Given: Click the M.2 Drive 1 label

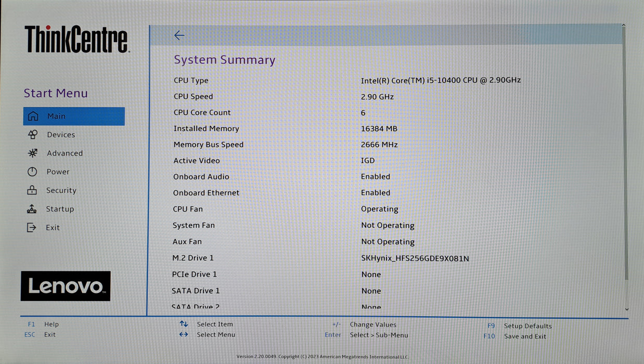Looking at the screenshot, I should tap(193, 258).
